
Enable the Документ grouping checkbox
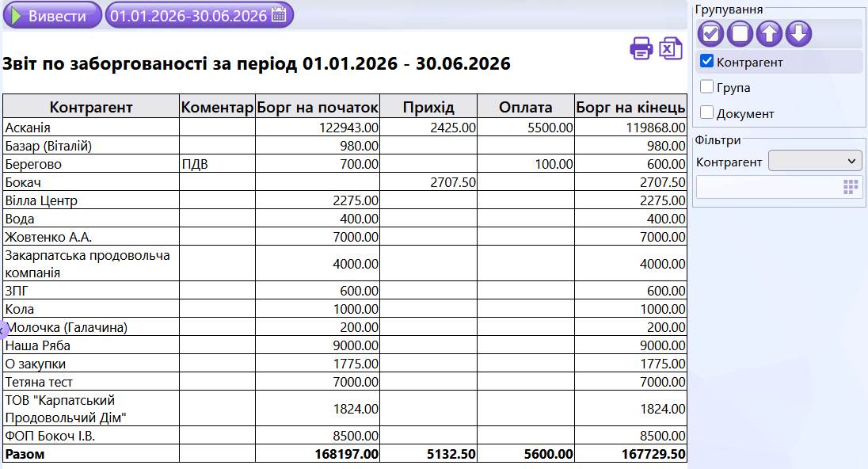707,112
